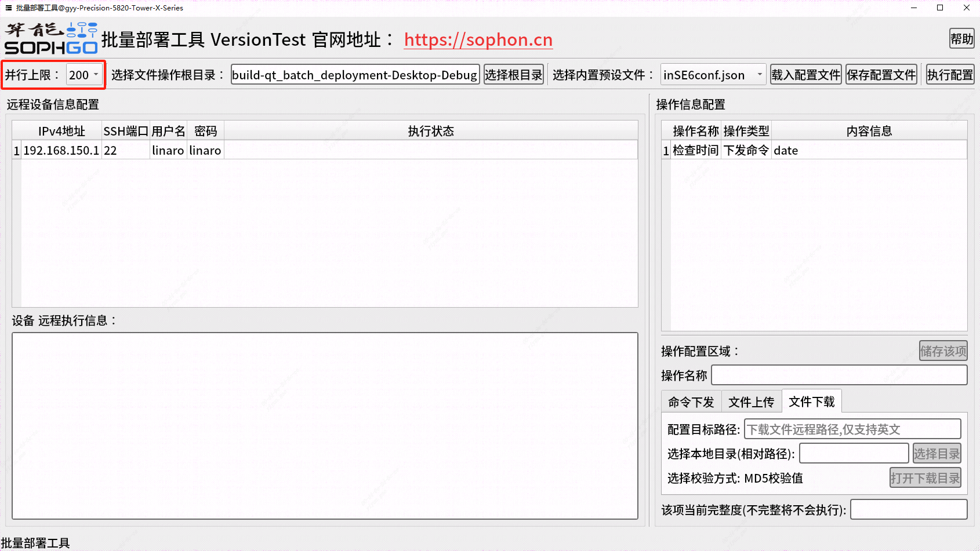Switch to the 命令下发 tab
This screenshot has height=551, width=980.
[x=691, y=402]
